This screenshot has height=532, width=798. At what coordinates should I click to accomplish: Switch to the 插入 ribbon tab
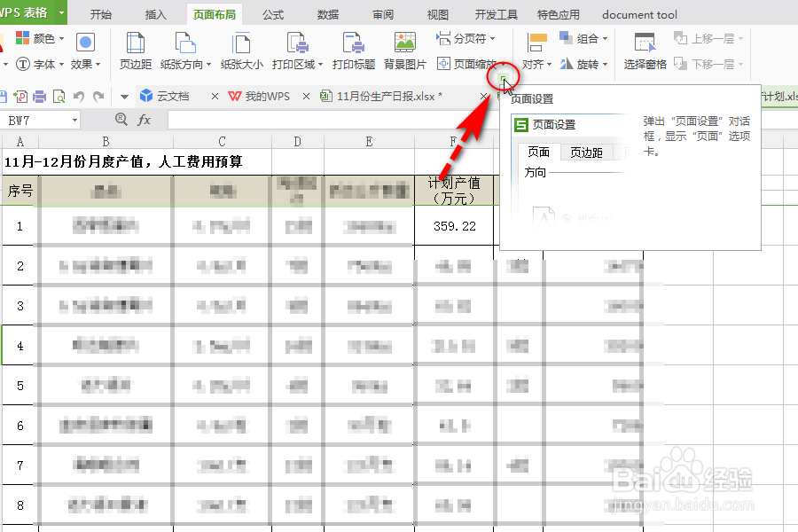pos(156,15)
